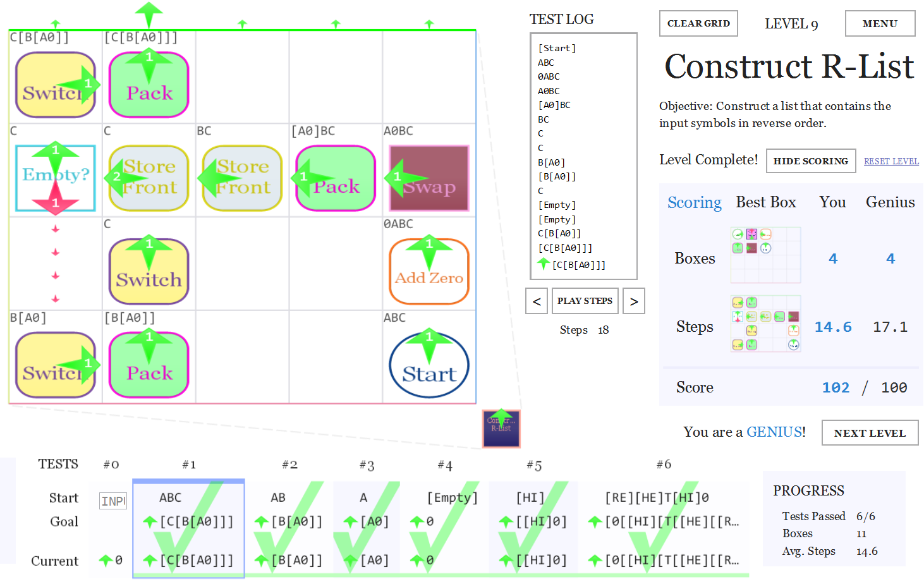Select the Store Front box under label C
The height and width of the screenshot is (584, 924).
[x=149, y=178]
